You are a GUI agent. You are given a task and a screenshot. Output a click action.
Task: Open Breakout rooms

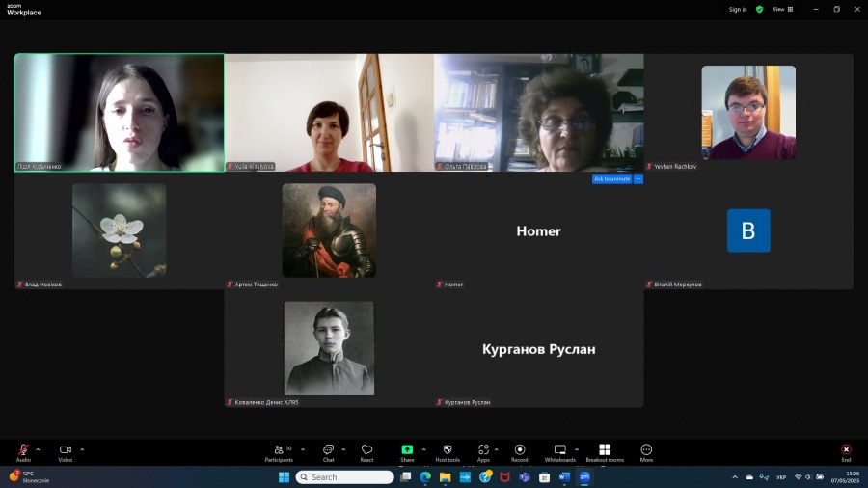coord(605,452)
